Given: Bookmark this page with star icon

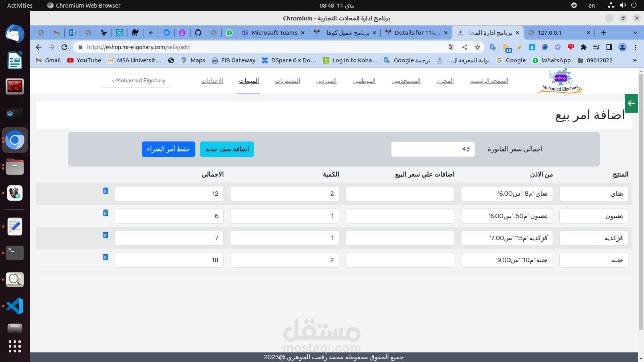Looking at the screenshot, I should point(477,47).
